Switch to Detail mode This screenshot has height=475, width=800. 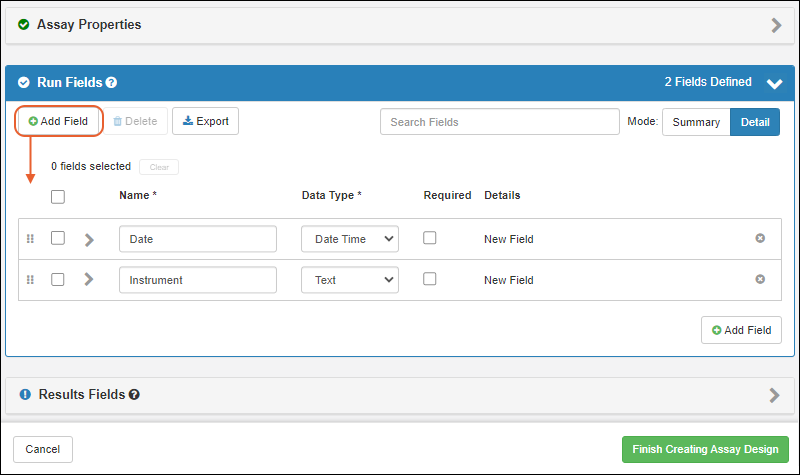pyautogui.click(x=754, y=122)
